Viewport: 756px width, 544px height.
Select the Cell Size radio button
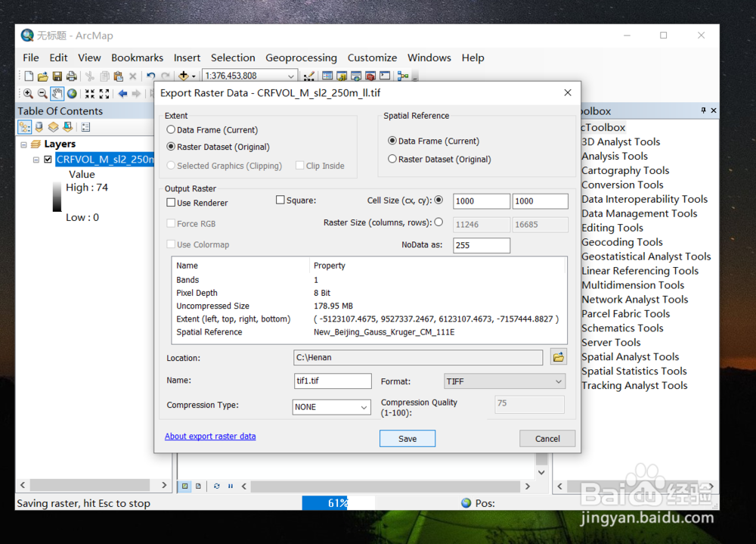(x=438, y=200)
